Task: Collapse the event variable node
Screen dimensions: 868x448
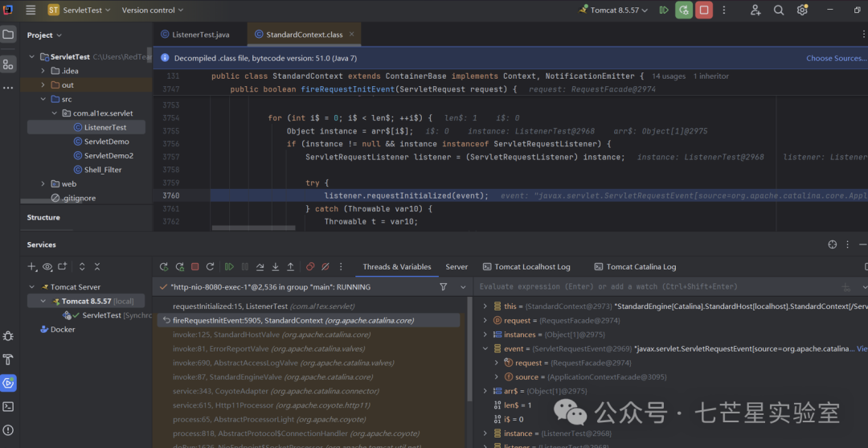Action: click(x=485, y=349)
